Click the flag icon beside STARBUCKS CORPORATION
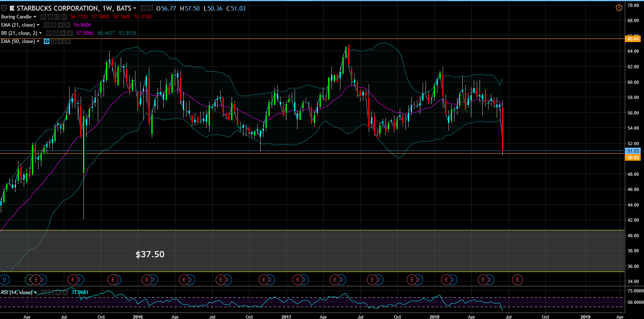This screenshot has width=644, height=319. pos(12,8)
